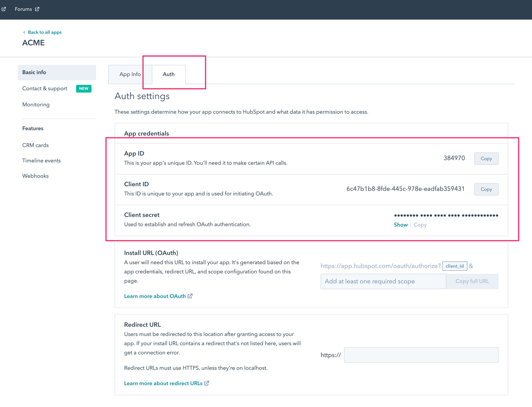Click external link icon next to Forums
The height and width of the screenshot is (407, 532).
pyautogui.click(x=37, y=9)
